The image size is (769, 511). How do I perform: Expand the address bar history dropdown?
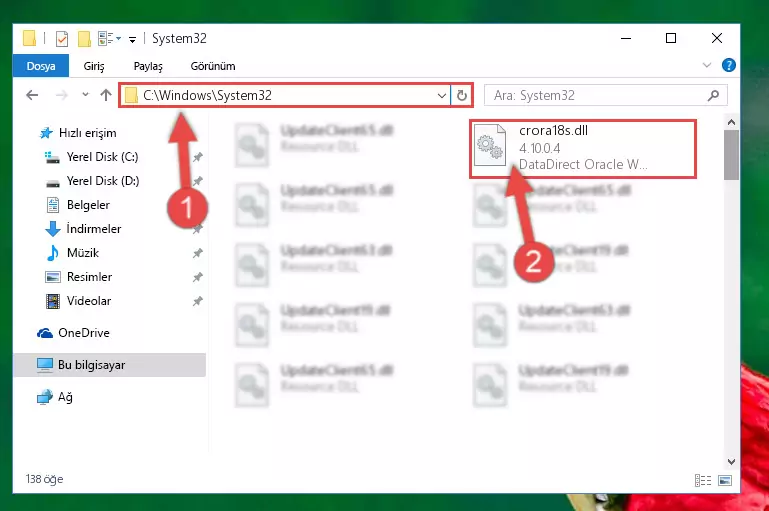[442, 96]
